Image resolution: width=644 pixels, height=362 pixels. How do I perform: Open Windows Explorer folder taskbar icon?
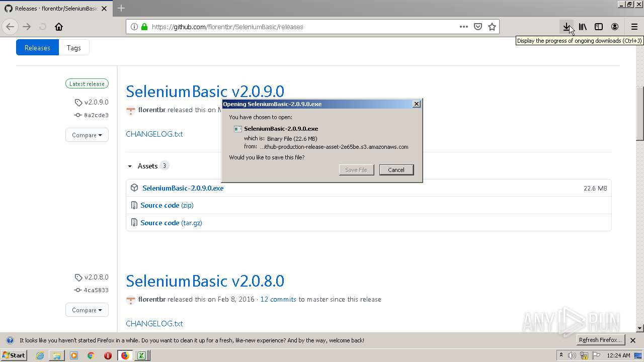point(57,355)
